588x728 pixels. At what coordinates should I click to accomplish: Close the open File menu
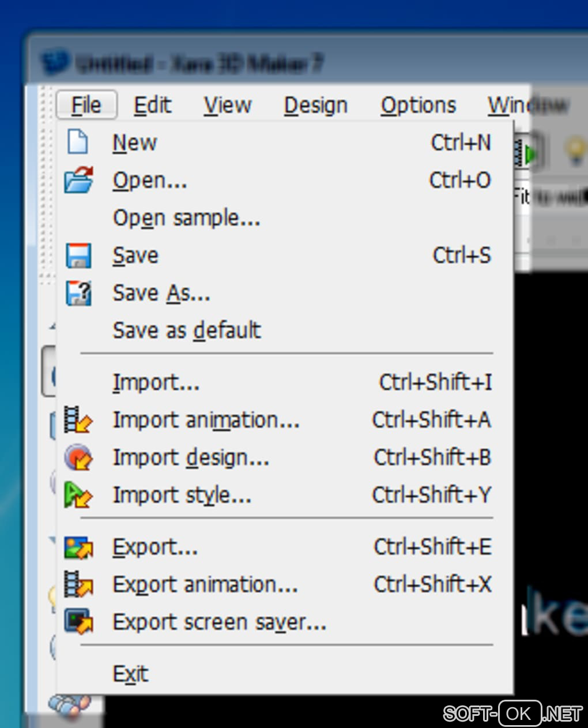click(86, 106)
